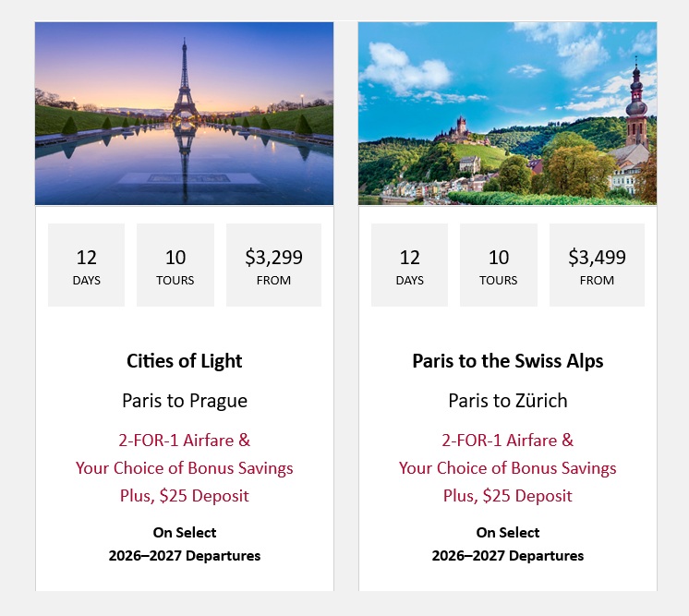
Task: Click Your Choice of Bonus Savings on Zürich card
Action: tap(508, 468)
